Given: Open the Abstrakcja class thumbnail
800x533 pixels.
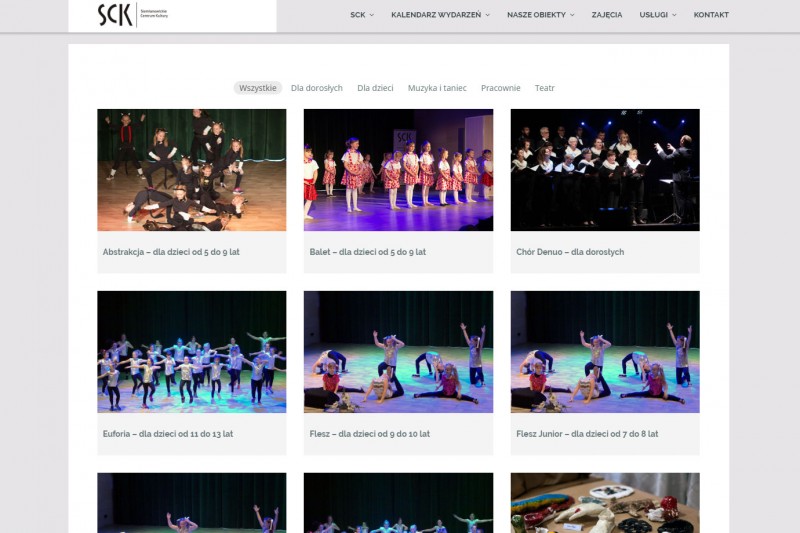Looking at the screenshot, I should click(x=192, y=170).
